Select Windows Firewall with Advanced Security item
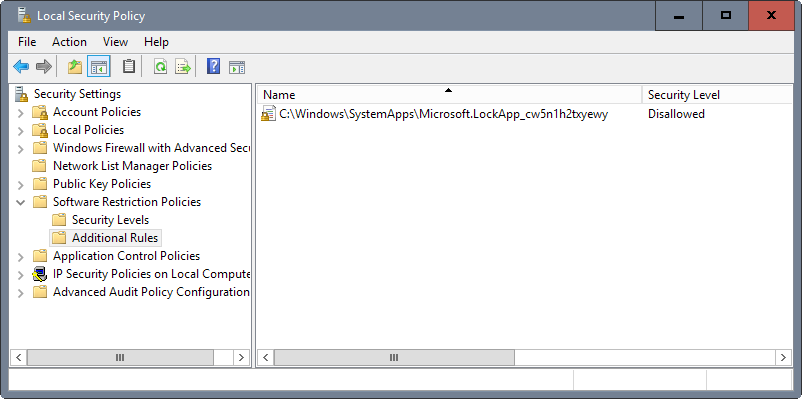Image resolution: width=802 pixels, height=399 pixels. (x=151, y=148)
